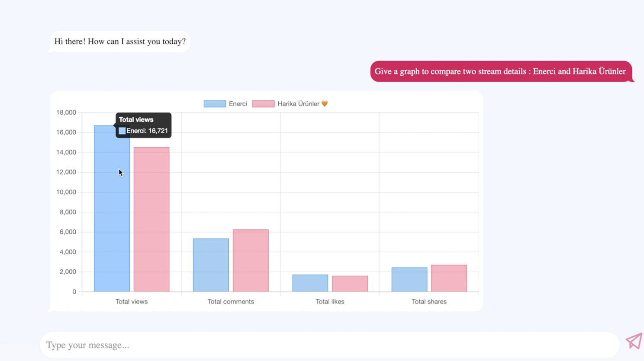Click the tooltip showing Enerci: 16,721
644x361 pixels.
point(143,125)
